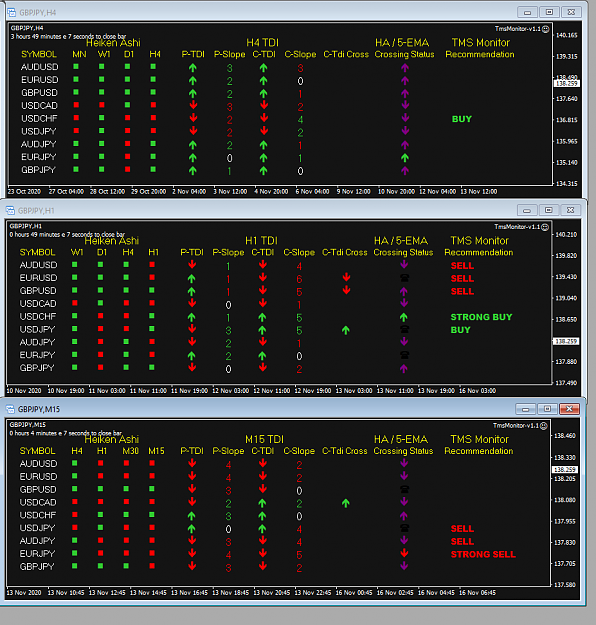The height and width of the screenshot is (625, 596).
Task: Click current price label 138.259 on H1 price scale
Action: pos(565,342)
